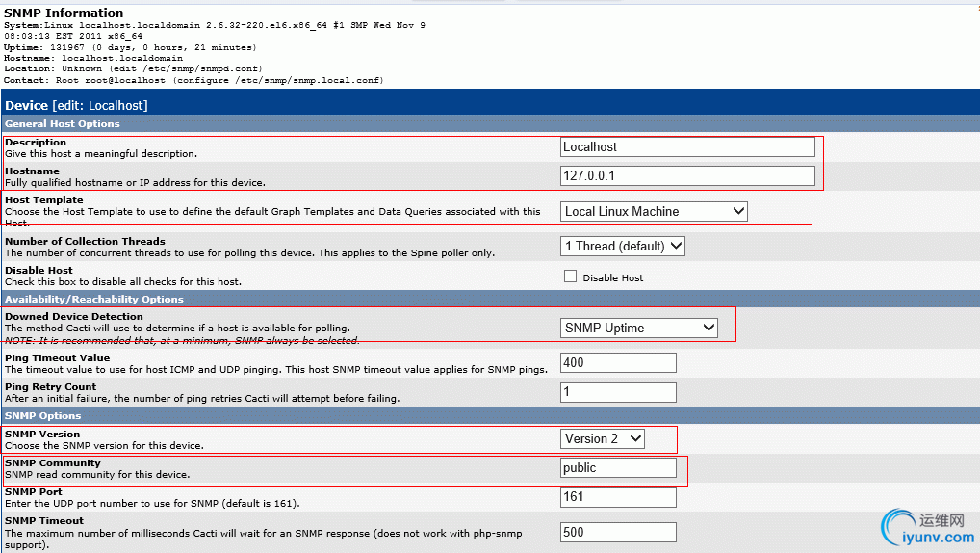Click the Ping Retry Count label

(51, 386)
